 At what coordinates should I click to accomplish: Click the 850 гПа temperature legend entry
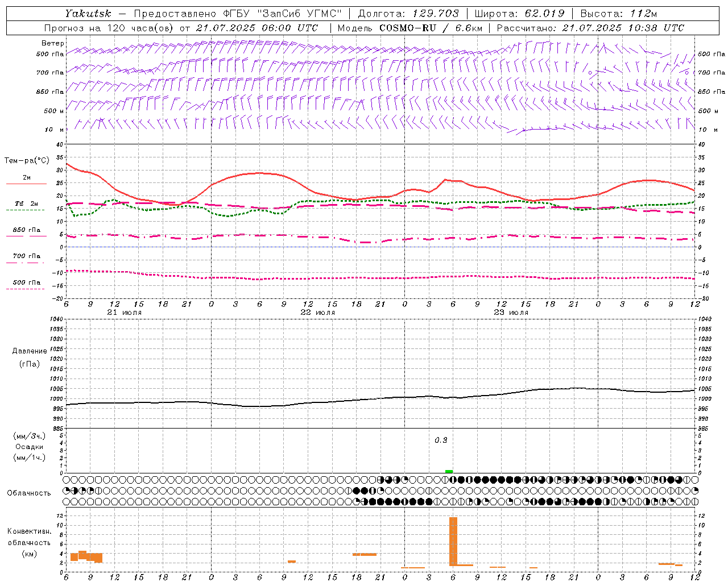coord(26,231)
